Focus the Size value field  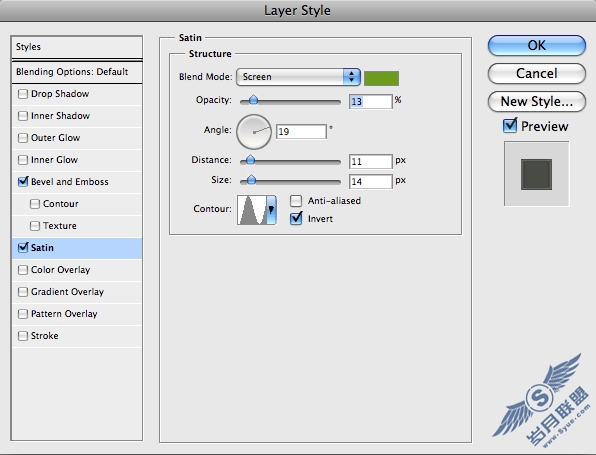370,181
